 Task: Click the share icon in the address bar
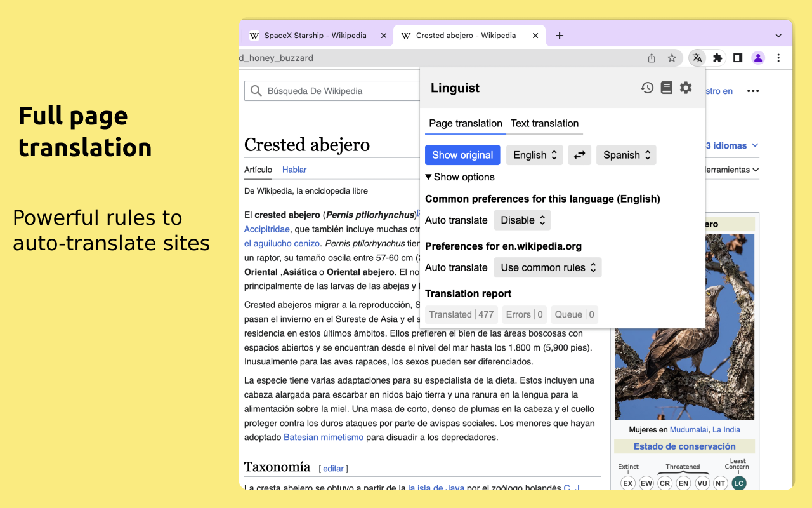[x=652, y=58]
